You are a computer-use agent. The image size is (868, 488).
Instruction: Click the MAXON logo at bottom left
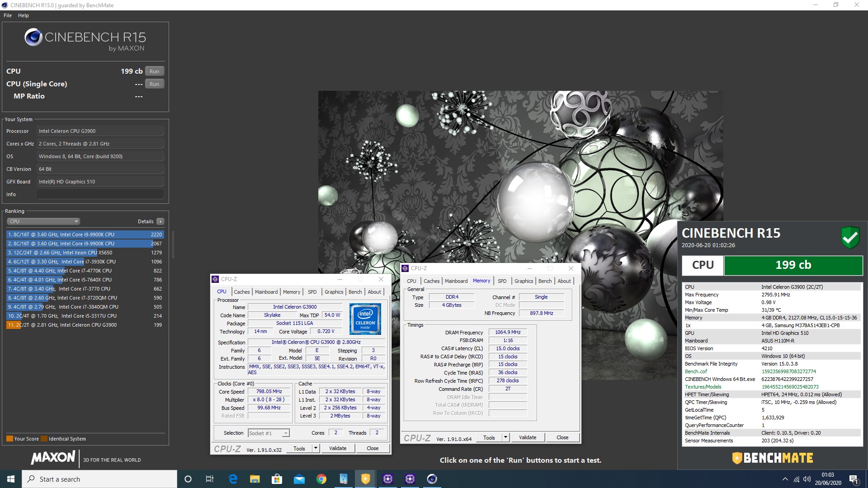[53, 458]
